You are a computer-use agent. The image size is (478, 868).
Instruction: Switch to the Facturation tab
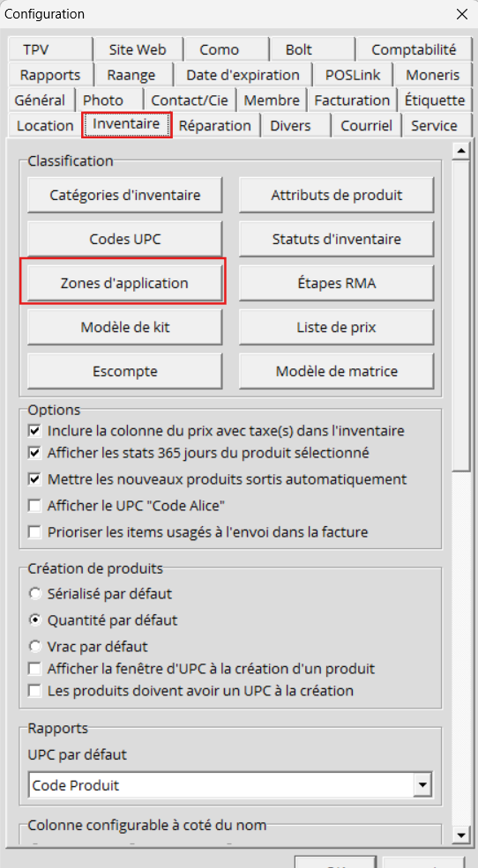tap(352, 100)
